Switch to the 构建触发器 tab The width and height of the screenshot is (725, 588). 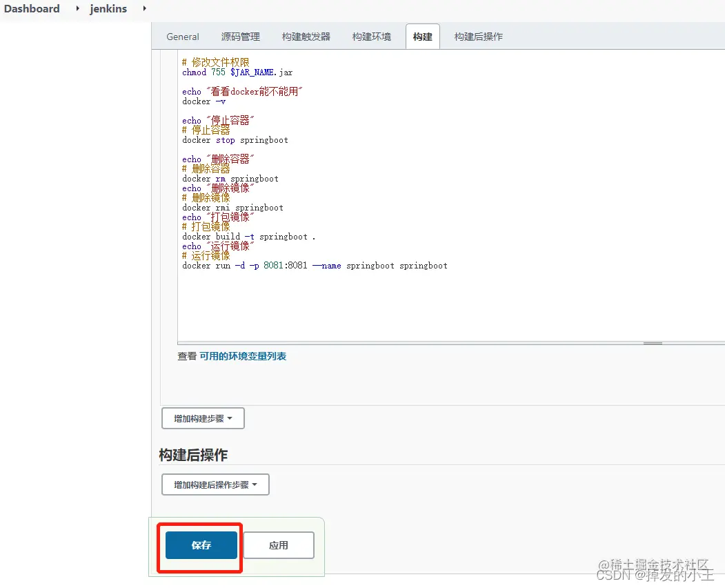coord(306,37)
